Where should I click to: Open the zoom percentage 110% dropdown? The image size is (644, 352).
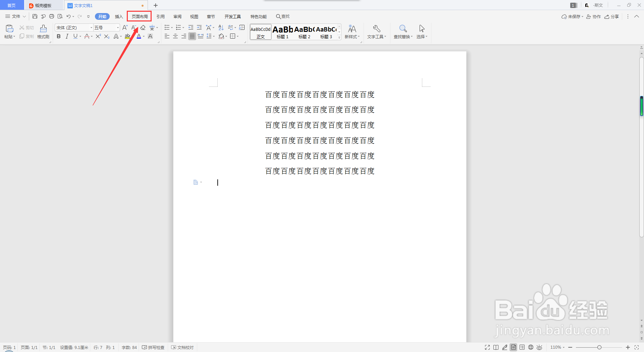[557, 347]
